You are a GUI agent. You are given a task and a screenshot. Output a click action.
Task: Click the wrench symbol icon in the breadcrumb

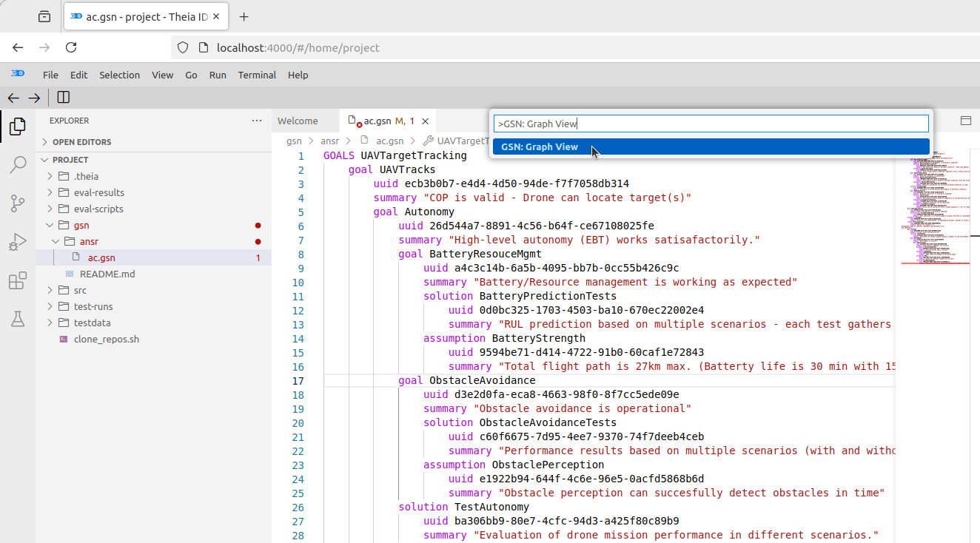click(x=428, y=141)
